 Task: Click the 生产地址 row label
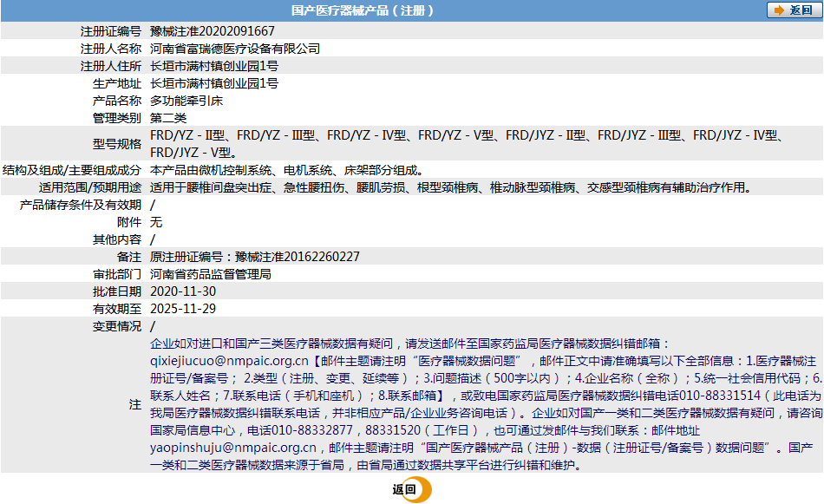116,83
